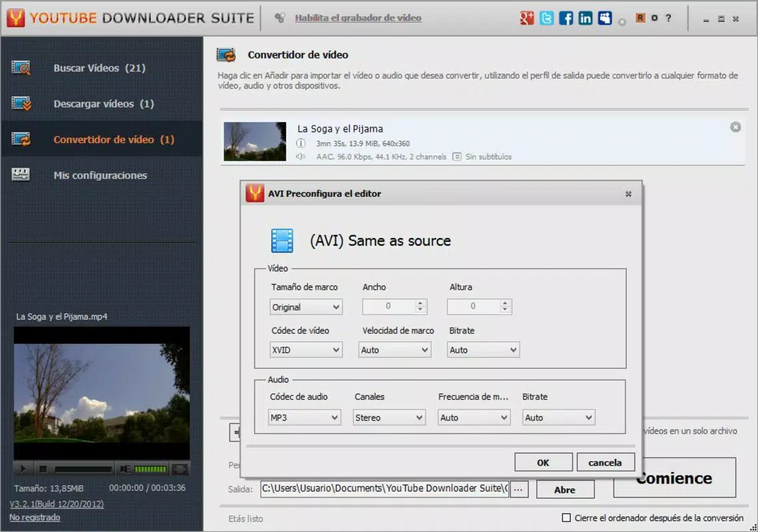This screenshot has width=758, height=532.
Task: Click the video recorder icon beside Habilita link
Action: (x=279, y=18)
